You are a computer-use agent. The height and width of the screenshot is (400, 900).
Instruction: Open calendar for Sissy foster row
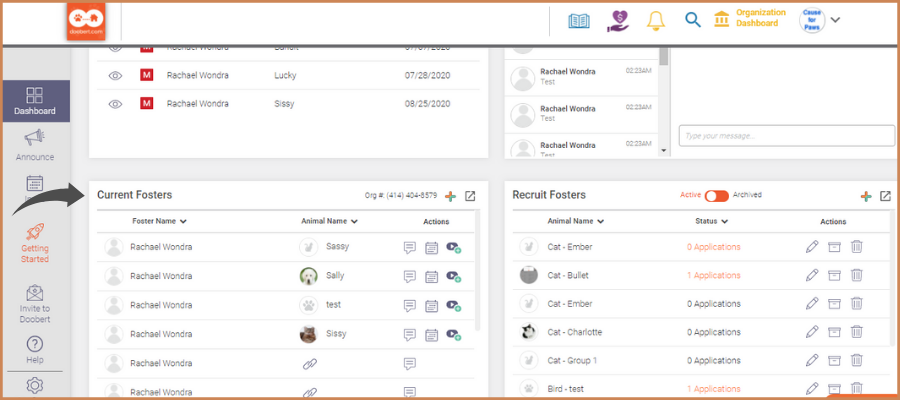click(x=432, y=335)
